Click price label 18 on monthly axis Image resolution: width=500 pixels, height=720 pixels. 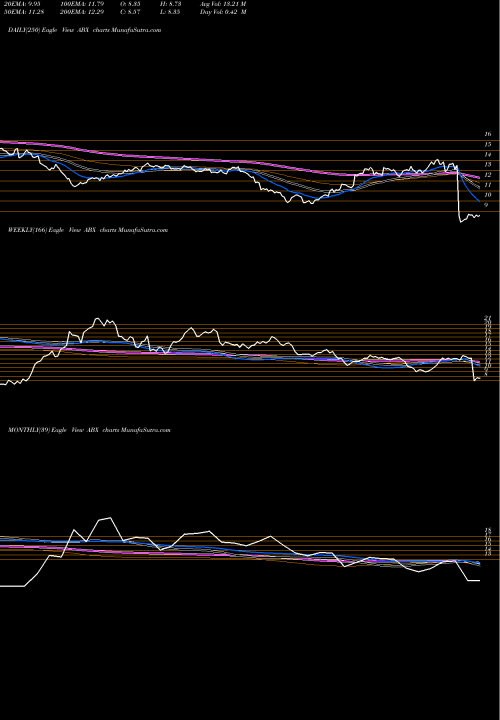point(488,529)
